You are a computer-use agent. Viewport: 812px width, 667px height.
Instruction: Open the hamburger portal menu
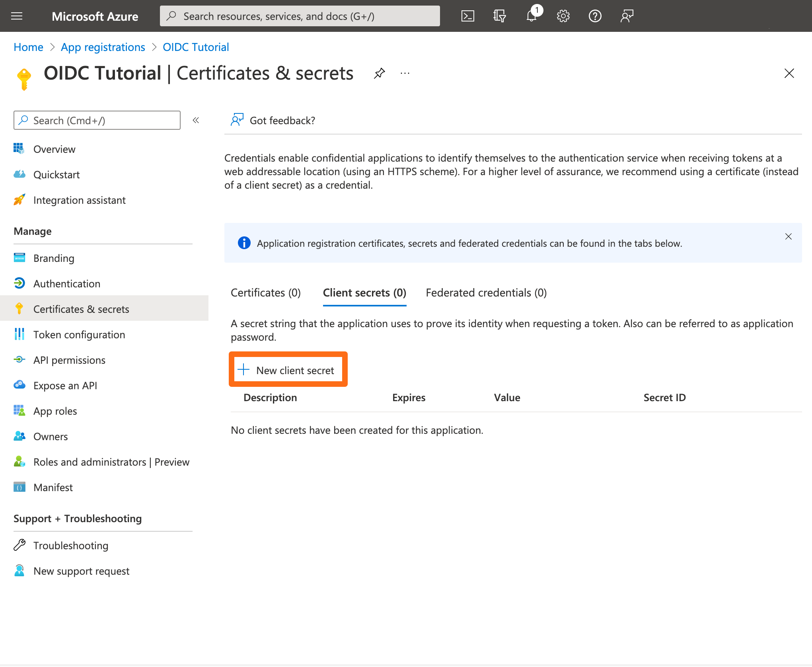17,16
